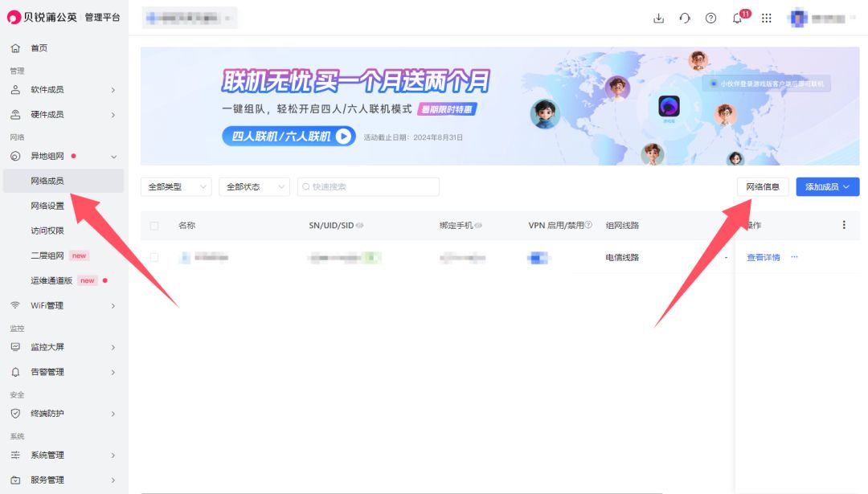The width and height of the screenshot is (868, 494).
Task: Open customer service headset icon
Action: pos(685,18)
